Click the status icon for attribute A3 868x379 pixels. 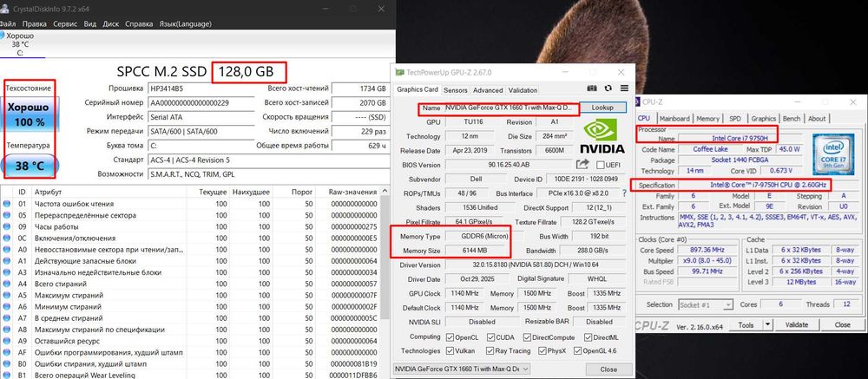7,272
